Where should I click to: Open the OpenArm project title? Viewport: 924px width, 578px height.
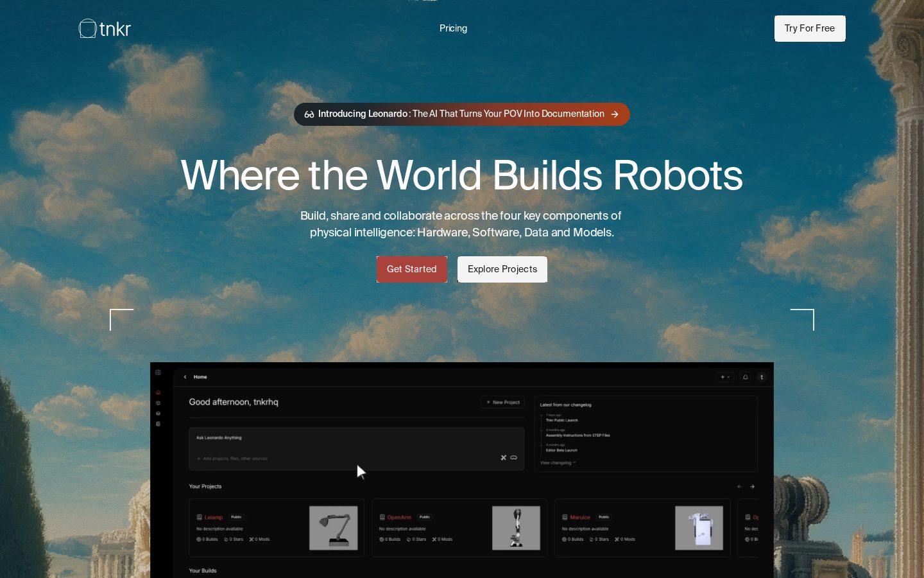[398, 517]
